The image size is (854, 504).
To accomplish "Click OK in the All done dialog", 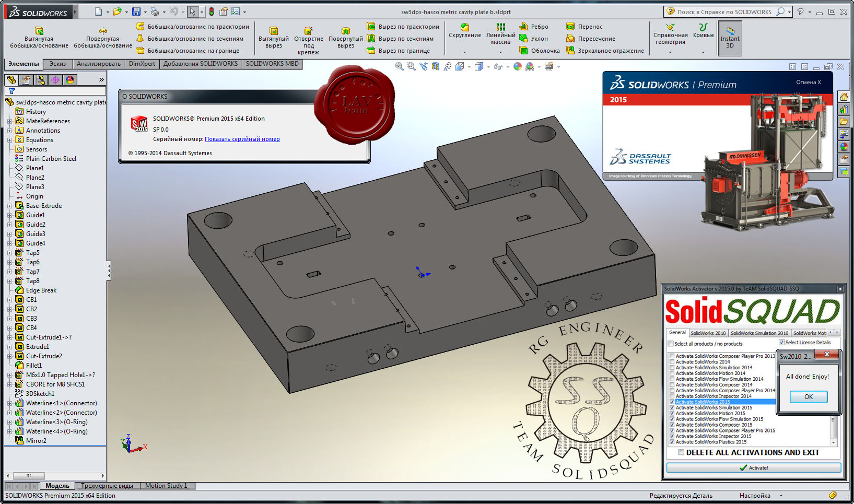I will click(x=808, y=397).
